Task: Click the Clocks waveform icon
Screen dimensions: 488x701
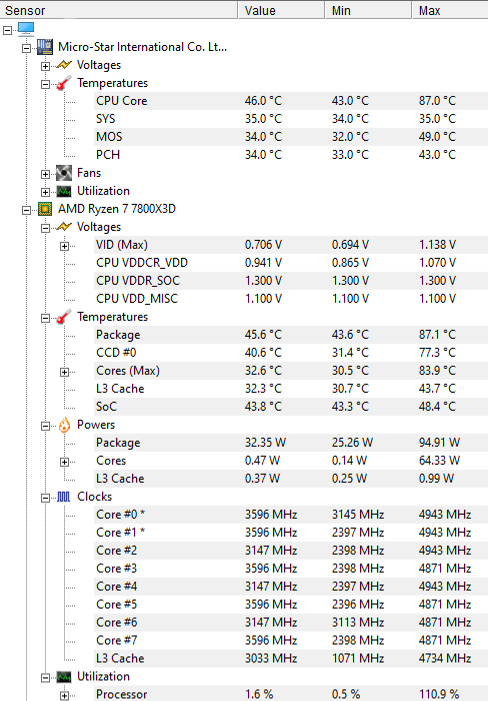Action: point(64,497)
